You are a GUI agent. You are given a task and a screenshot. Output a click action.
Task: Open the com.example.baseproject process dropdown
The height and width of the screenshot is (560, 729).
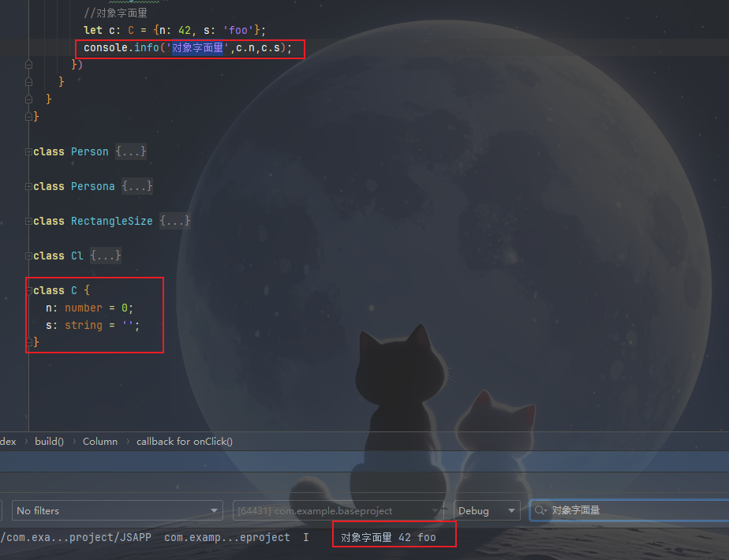point(338,510)
